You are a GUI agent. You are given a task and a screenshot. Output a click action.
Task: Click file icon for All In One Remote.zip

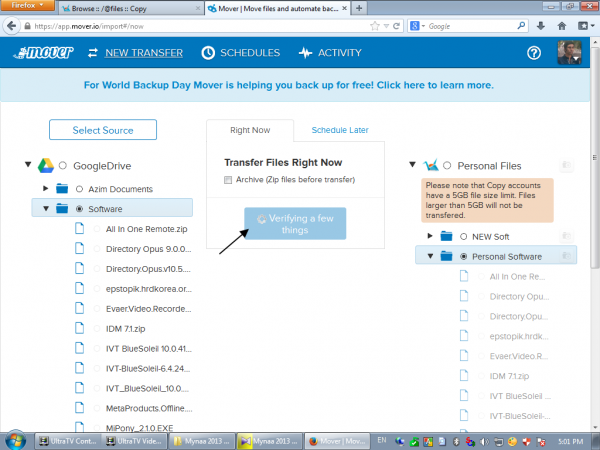pyautogui.click(x=80, y=228)
